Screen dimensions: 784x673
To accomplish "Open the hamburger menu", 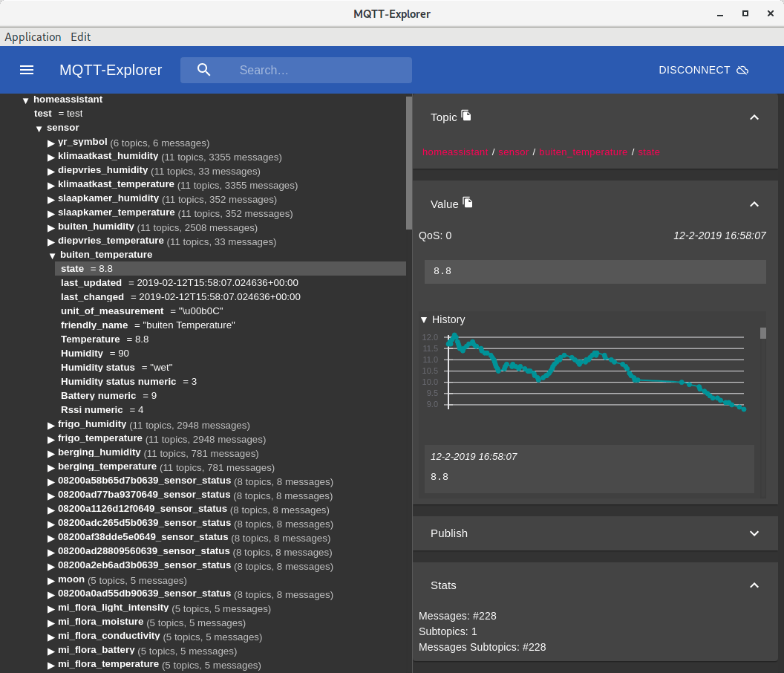I will click(27, 70).
